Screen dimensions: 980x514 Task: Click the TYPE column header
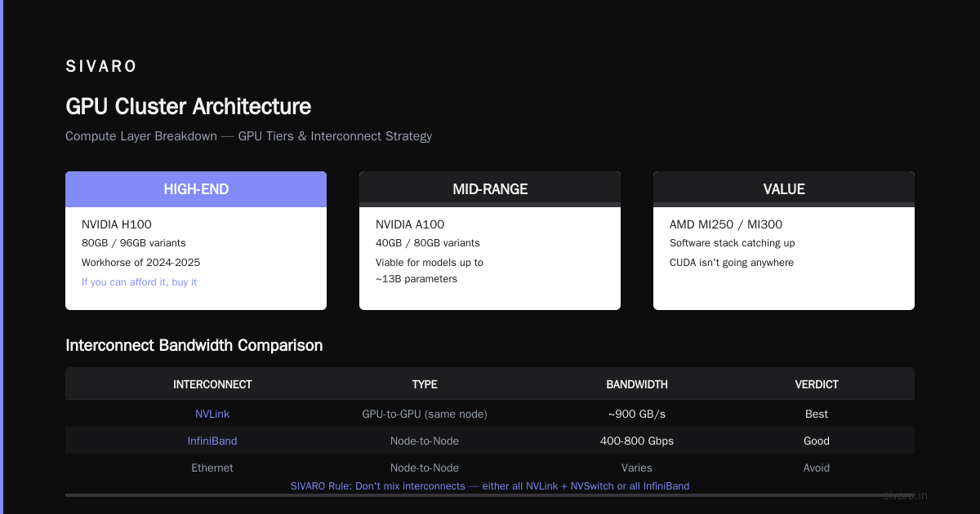[x=425, y=384]
